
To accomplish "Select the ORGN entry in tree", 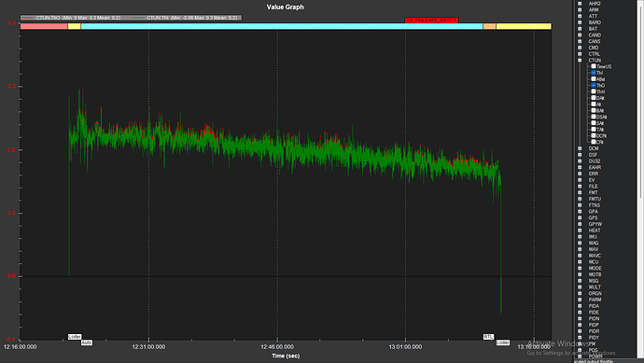I will coord(595,294).
